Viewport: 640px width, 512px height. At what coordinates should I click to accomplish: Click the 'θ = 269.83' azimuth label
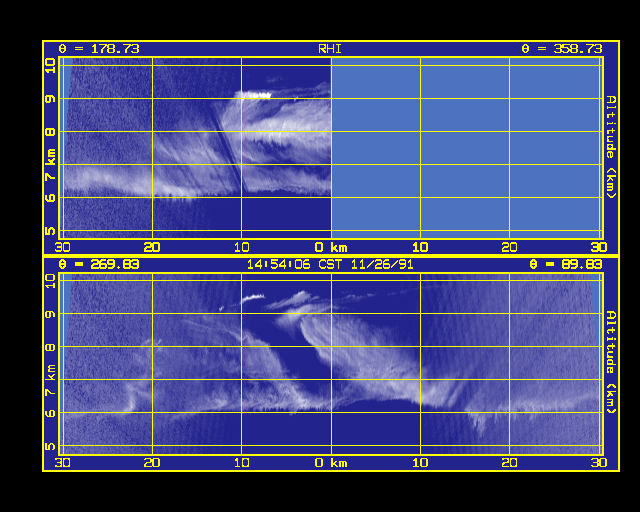pos(99,265)
